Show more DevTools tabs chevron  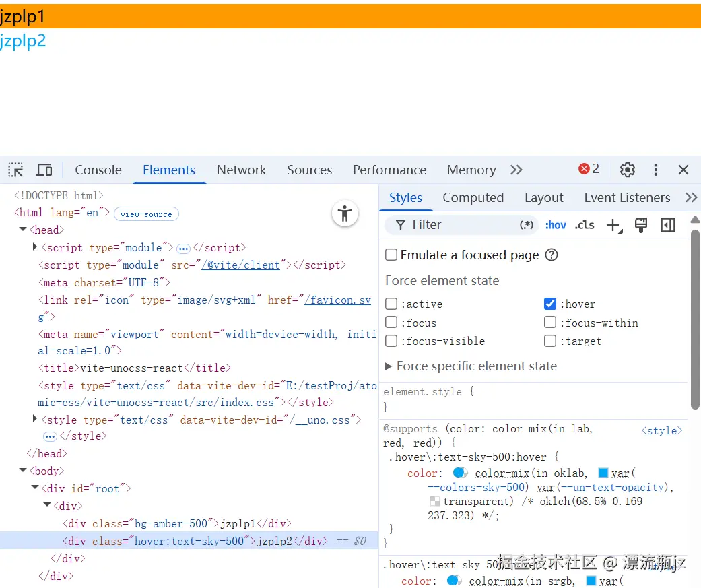point(516,170)
